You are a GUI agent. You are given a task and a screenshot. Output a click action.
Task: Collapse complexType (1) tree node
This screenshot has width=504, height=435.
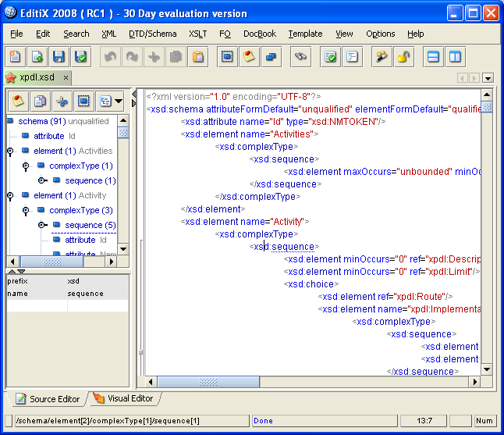(26, 166)
